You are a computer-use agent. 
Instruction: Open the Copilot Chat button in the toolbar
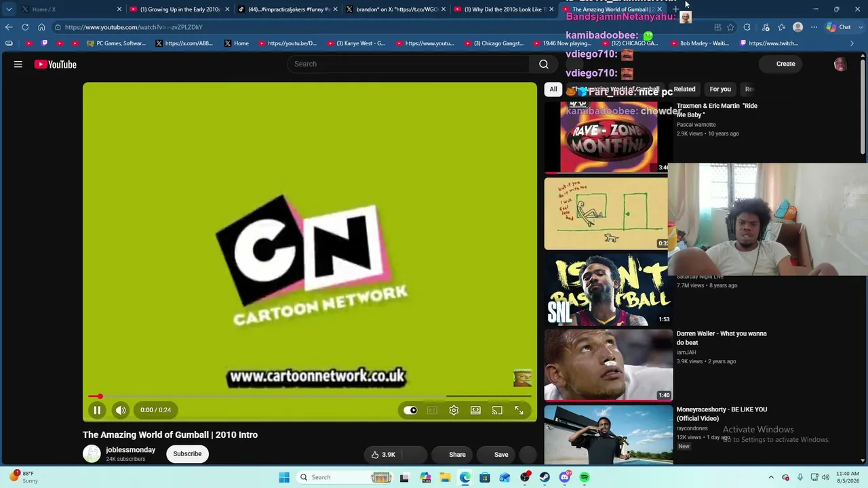(x=840, y=27)
